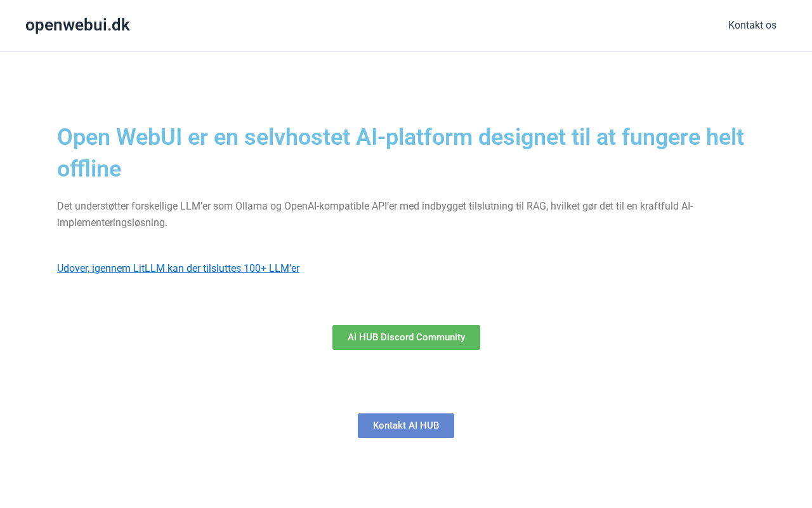This screenshot has width=812, height=508.
Task: Follow the LitLLM 100+ LLM'er link
Action: pyautogui.click(x=178, y=268)
